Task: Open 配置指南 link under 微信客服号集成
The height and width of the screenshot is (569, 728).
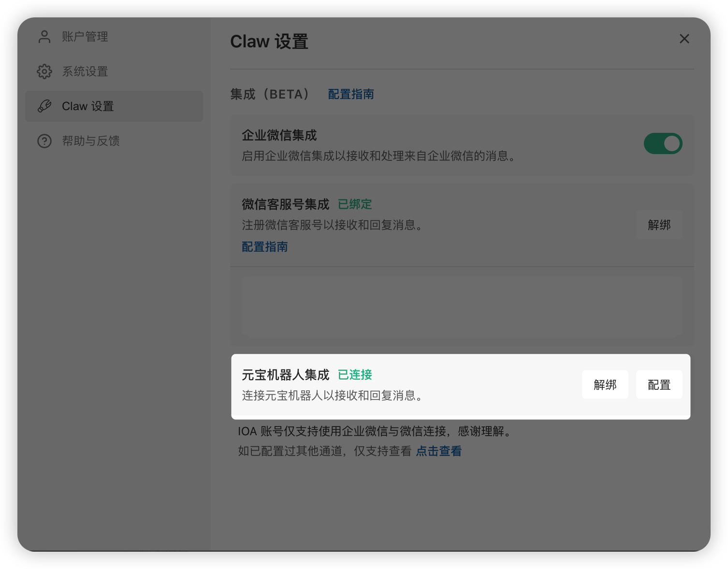Action: pos(264,247)
